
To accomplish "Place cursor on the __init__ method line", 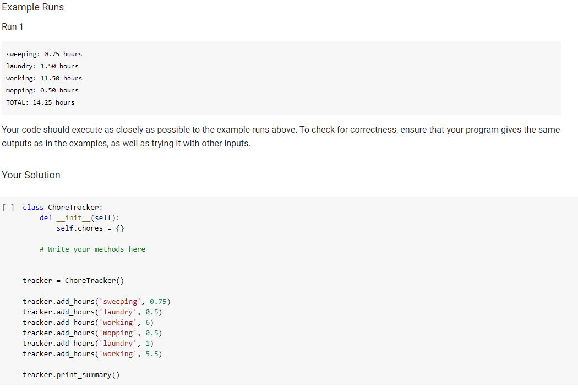I will tap(77, 217).
